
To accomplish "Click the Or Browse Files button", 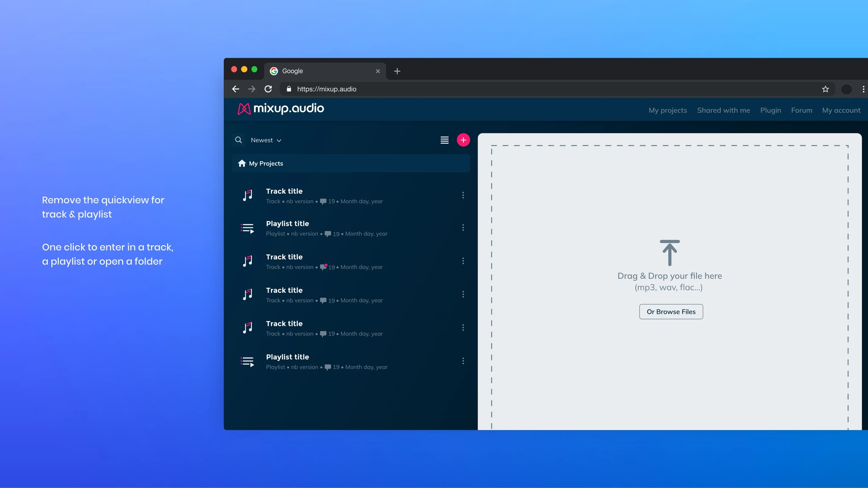I will click(671, 312).
